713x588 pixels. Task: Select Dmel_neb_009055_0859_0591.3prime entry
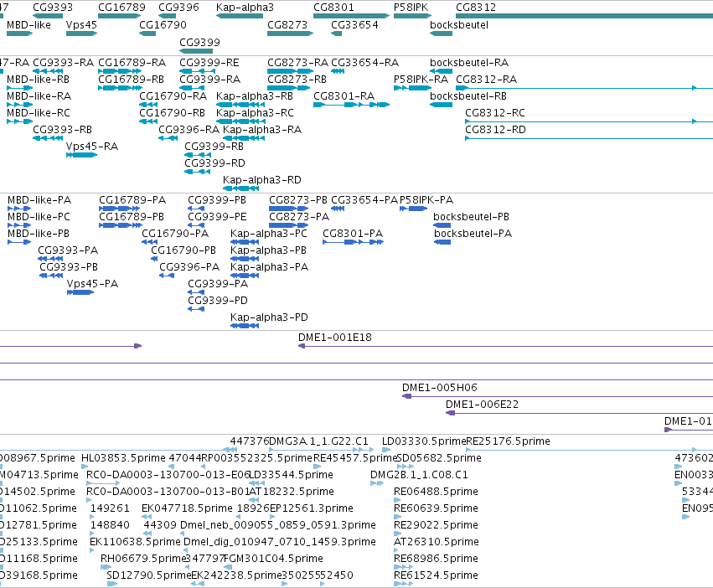click(278, 525)
